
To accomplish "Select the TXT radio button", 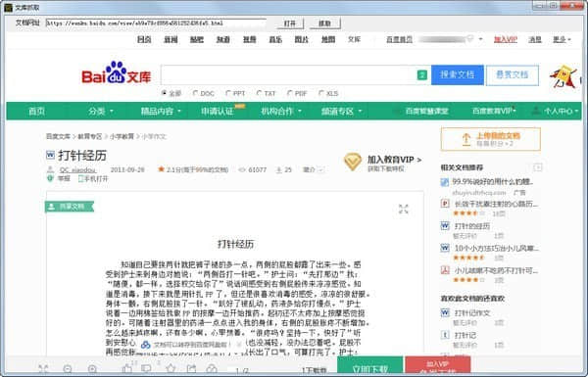I will pos(259,93).
